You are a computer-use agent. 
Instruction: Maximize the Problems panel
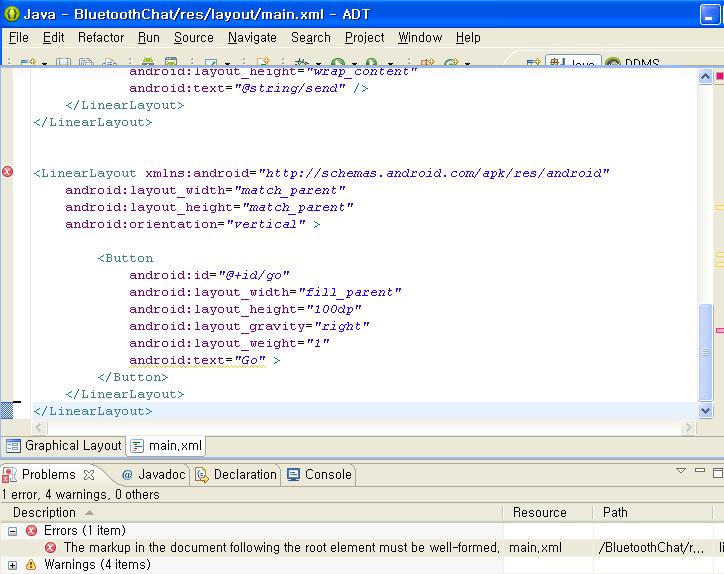(718, 472)
